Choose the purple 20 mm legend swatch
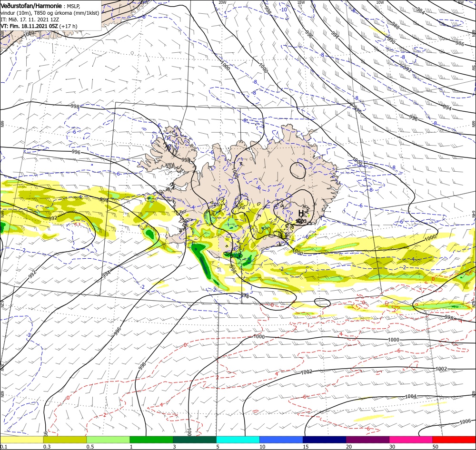Image resolution: width=476 pixels, height=450 pixels. (x=367, y=440)
